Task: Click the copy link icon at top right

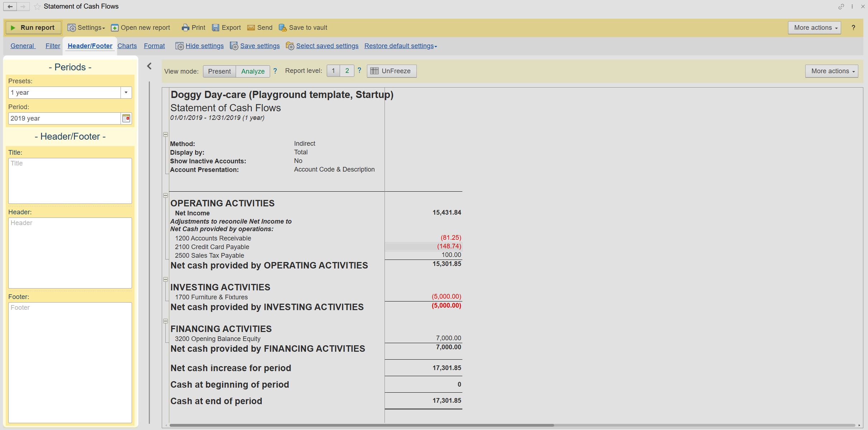Action: pos(841,6)
